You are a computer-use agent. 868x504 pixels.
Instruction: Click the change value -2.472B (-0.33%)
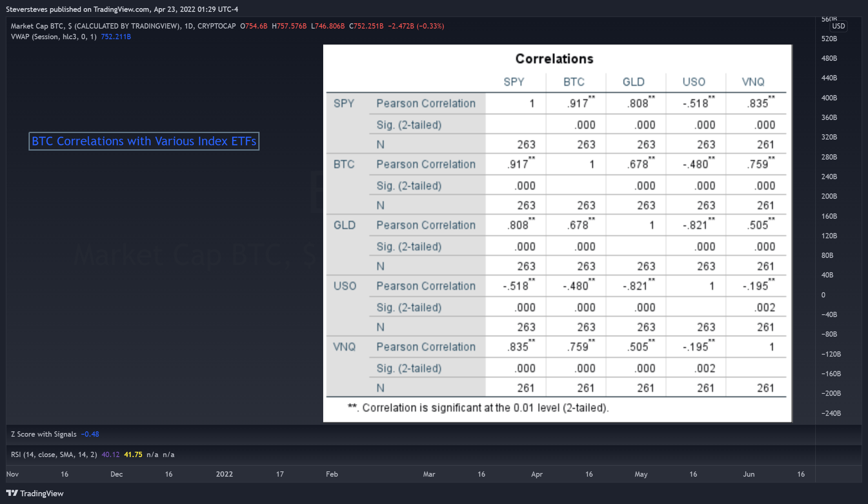416,26
